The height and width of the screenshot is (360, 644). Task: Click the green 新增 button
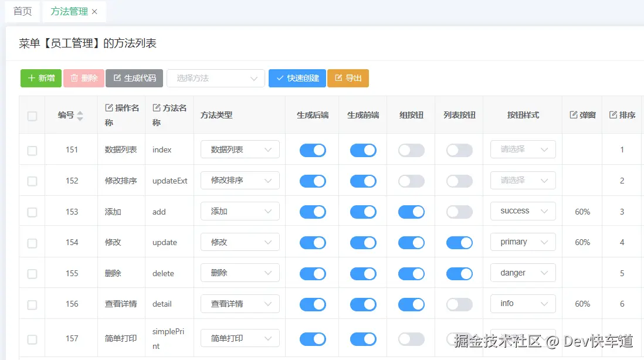(41, 78)
